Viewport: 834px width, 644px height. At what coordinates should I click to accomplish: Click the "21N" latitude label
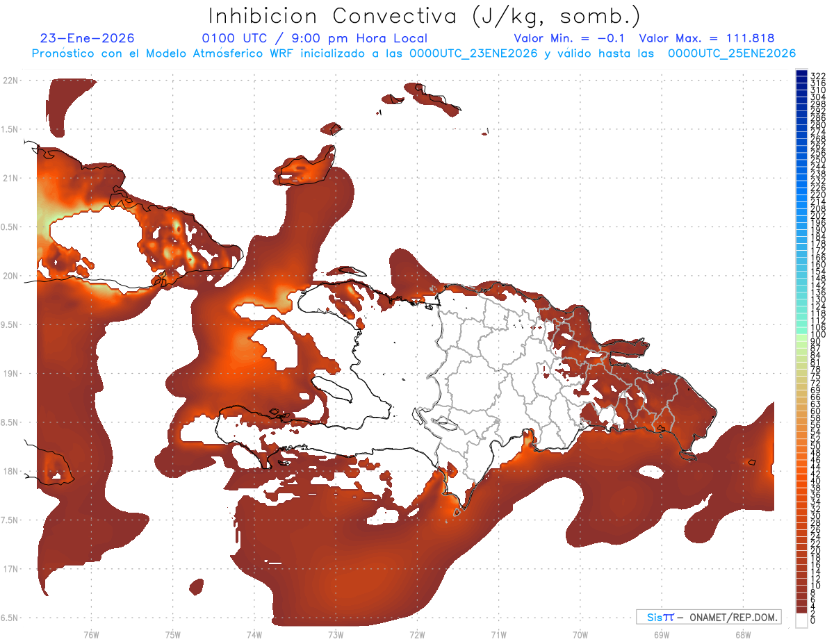click(10, 179)
